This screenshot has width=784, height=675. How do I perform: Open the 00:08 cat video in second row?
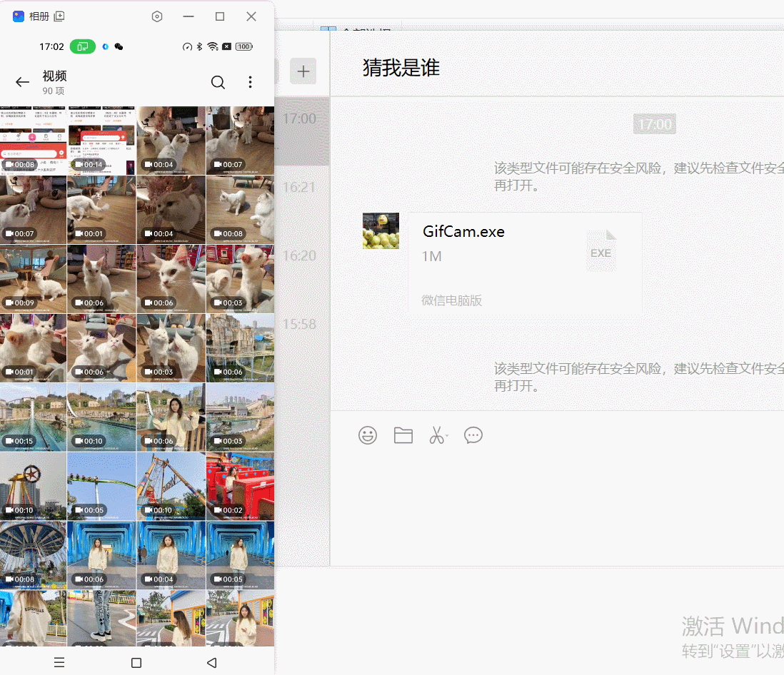pos(240,210)
